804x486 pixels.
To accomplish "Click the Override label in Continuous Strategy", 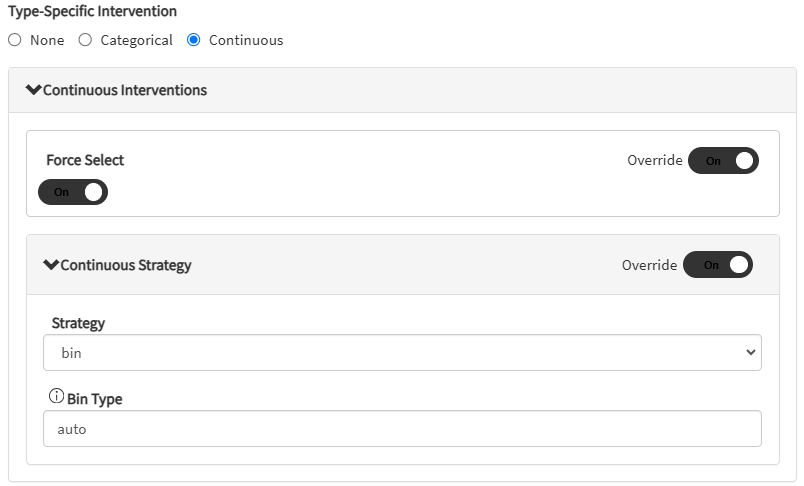I will pos(649,265).
